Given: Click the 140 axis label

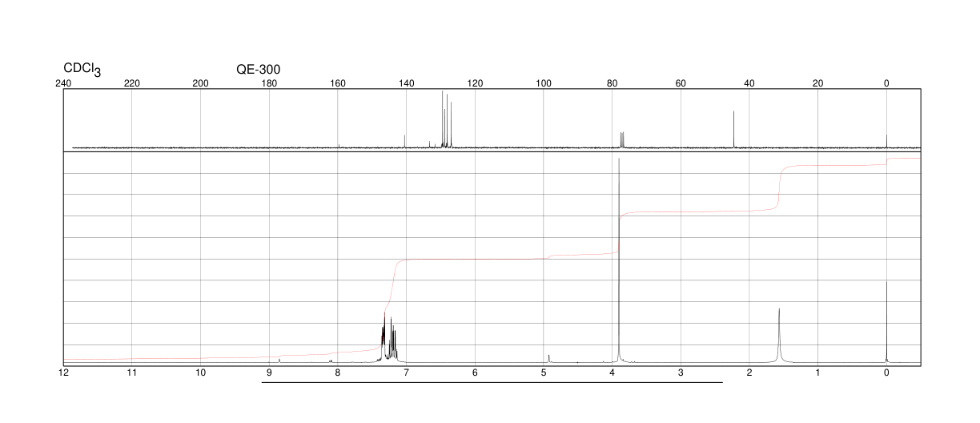Looking at the screenshot, I should tap(407, 83).
